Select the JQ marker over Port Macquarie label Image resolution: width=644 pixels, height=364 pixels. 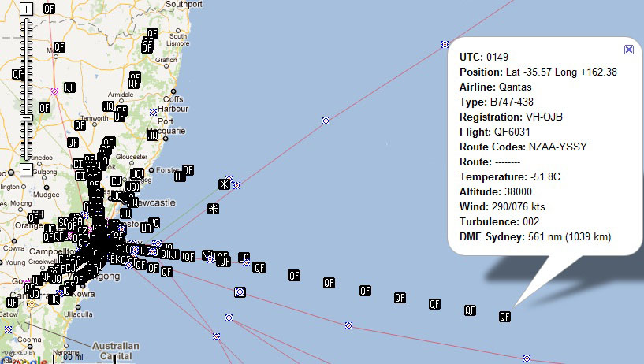[152, 135]
